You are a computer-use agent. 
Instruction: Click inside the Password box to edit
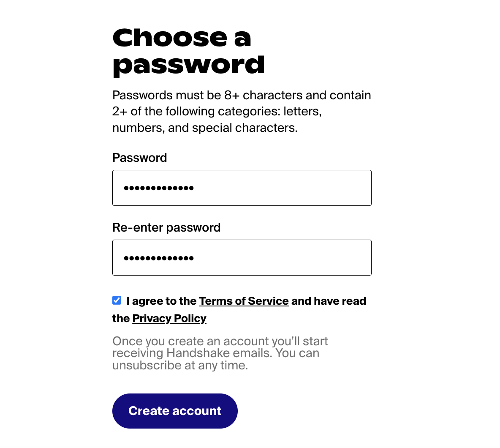pos(242,188)
